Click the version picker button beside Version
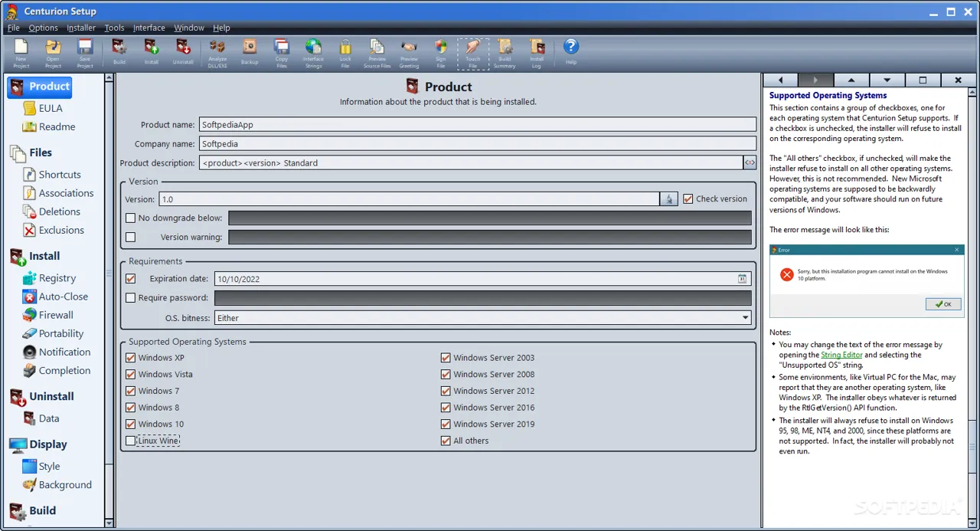 point(669,199)
